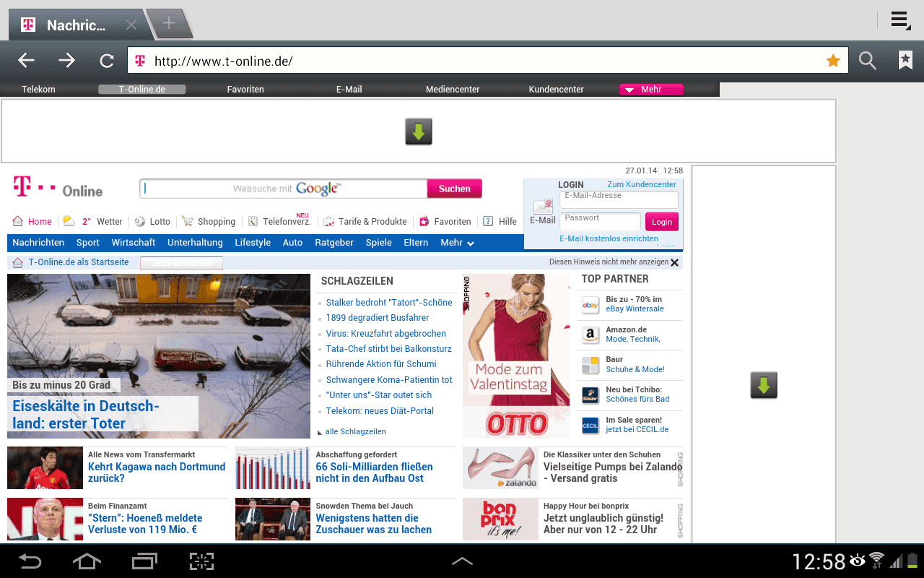Open 66 Soli-Milliarden article link
Viewport: 924px width, 578px height.
[x=374, y=473]
